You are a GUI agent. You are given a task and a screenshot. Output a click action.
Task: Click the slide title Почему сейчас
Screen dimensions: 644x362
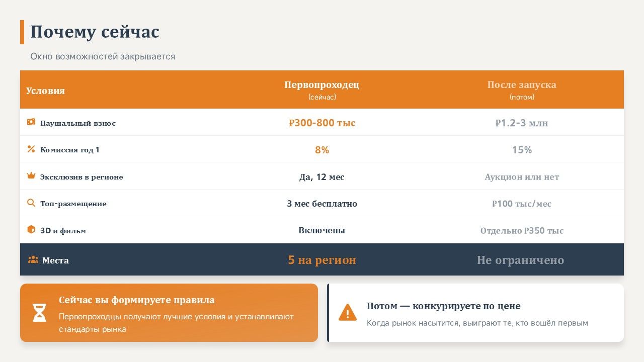95,32
